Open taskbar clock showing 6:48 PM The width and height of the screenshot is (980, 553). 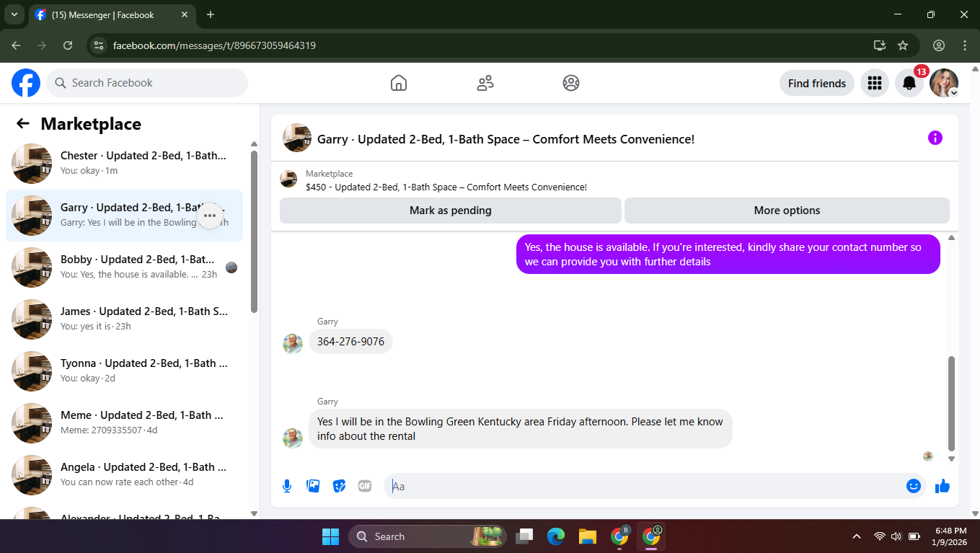(950, 536)
